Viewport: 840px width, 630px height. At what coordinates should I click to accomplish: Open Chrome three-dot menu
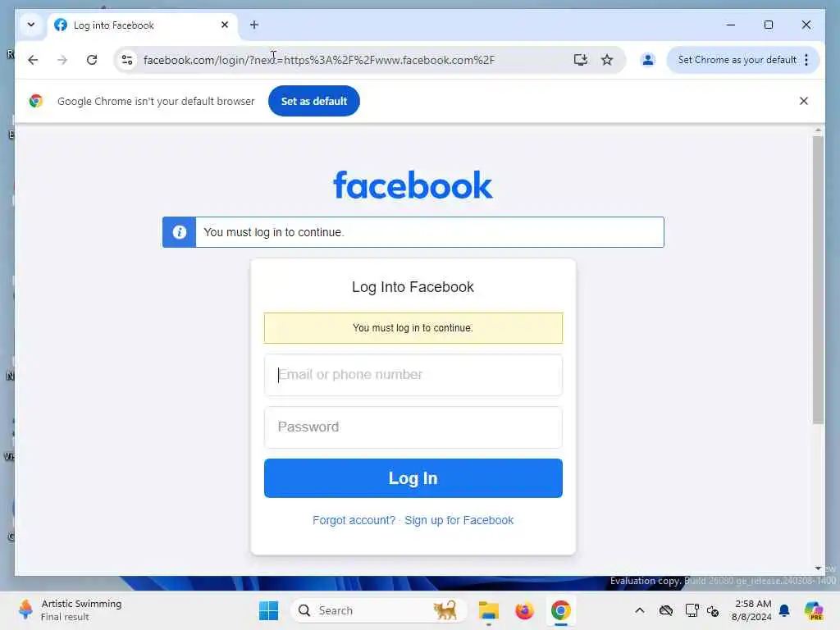click(806, 60)
